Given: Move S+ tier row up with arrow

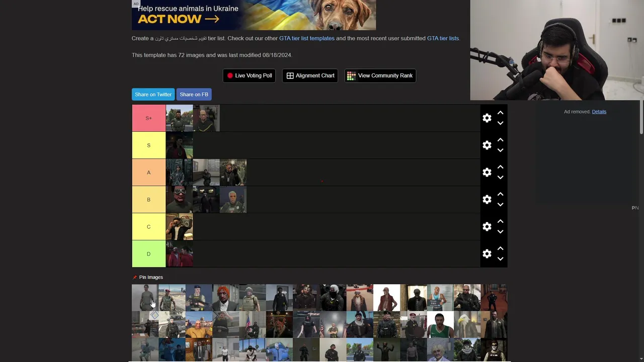Looking at the screenshot, I should (500, 113).
